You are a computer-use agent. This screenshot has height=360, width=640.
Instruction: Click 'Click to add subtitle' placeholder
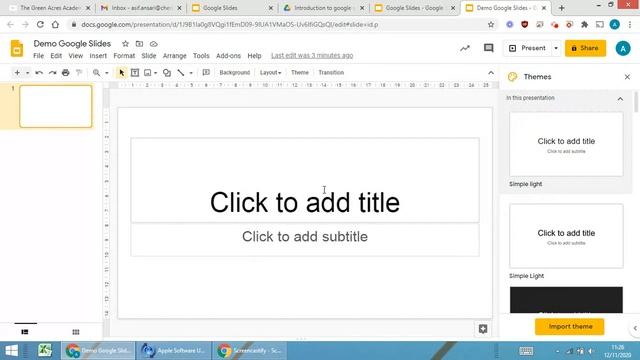click(305, 239)
